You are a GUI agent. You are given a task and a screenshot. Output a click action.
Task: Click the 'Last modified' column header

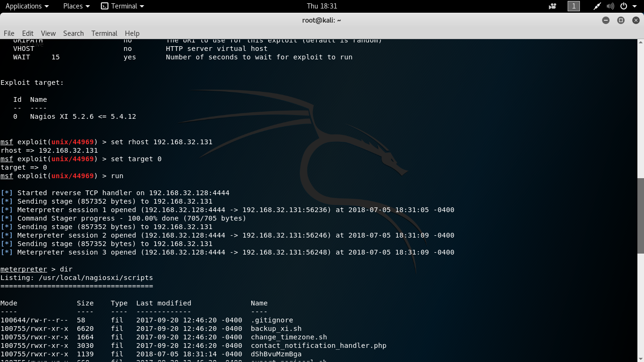tap(164, 303)
